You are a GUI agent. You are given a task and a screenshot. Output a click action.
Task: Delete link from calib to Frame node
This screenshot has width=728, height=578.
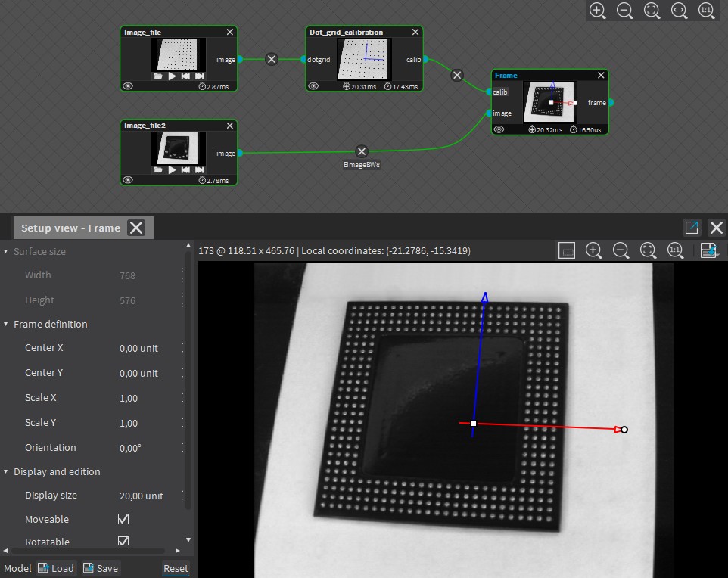[x=457, y=75]
